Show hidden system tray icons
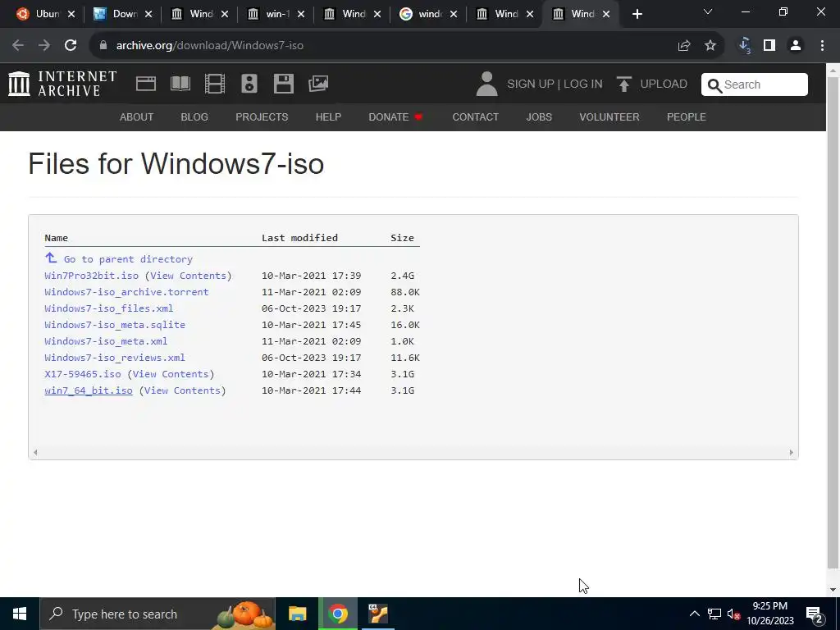The height and width of the screenshot is (630, 840). [x=694, y=614]
